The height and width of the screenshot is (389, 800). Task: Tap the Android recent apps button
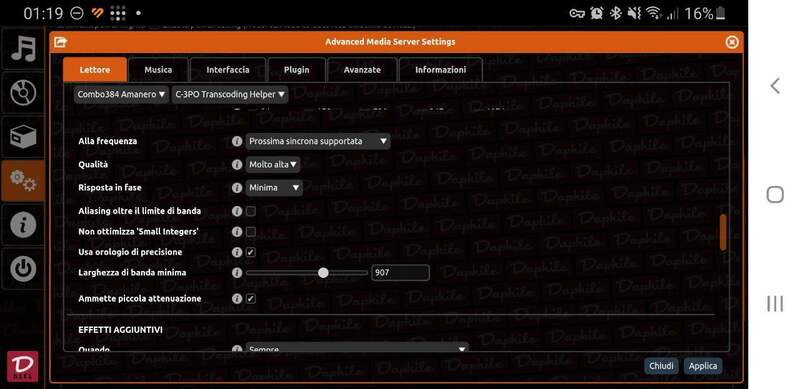[x=775, y=304]
